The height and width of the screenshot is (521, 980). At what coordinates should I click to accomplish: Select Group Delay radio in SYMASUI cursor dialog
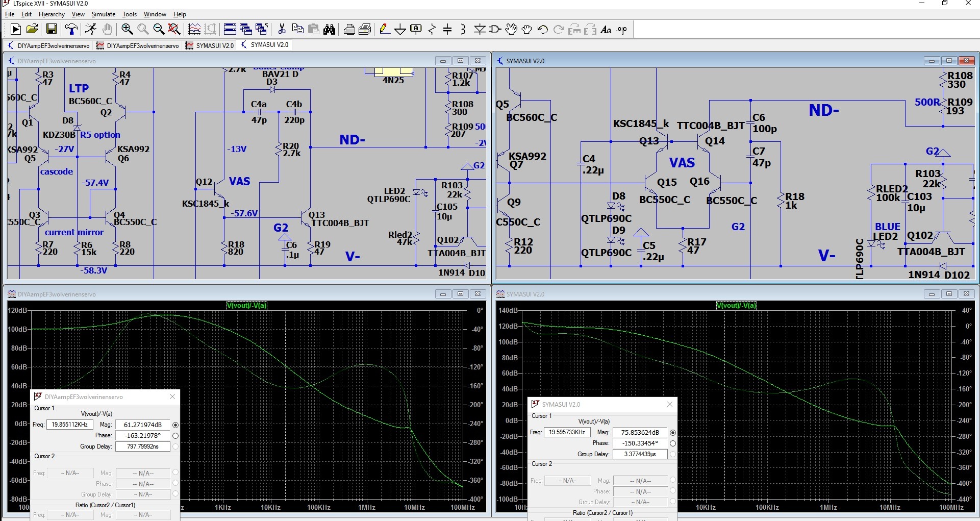coord(673,454)
